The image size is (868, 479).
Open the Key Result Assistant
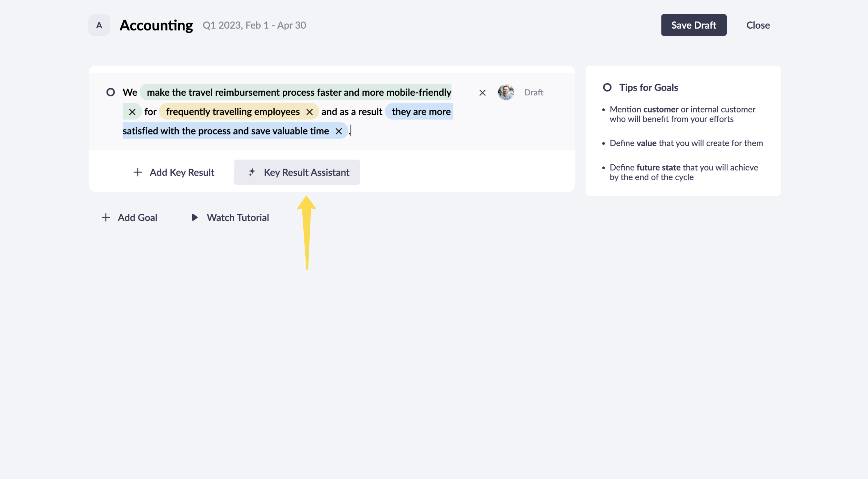click(297, 172)
